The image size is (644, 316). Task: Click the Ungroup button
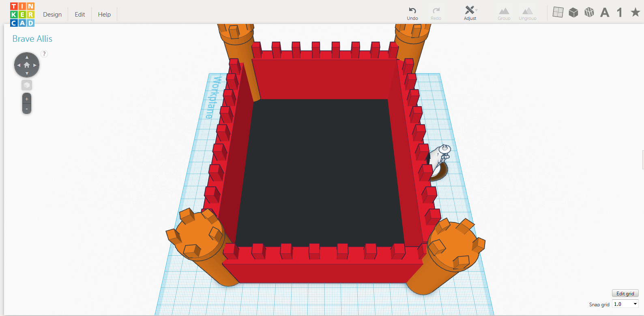(x=527, y=13)
